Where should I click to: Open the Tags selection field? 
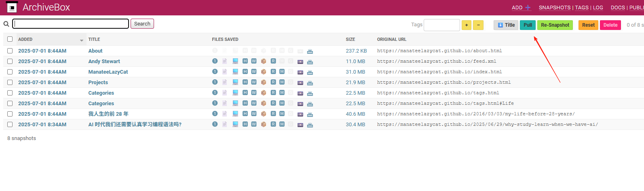coord(442,25)
